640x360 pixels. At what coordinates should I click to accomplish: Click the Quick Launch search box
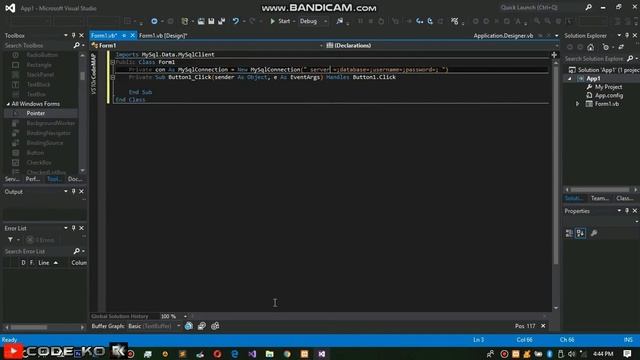(x=541, y=7)
